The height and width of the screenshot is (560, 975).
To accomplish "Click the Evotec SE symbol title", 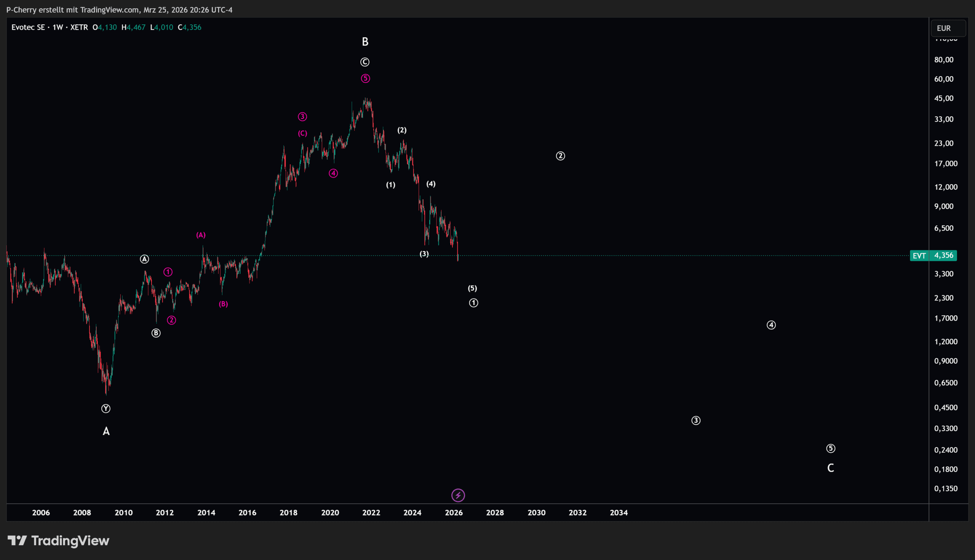I will coord(28,27).
